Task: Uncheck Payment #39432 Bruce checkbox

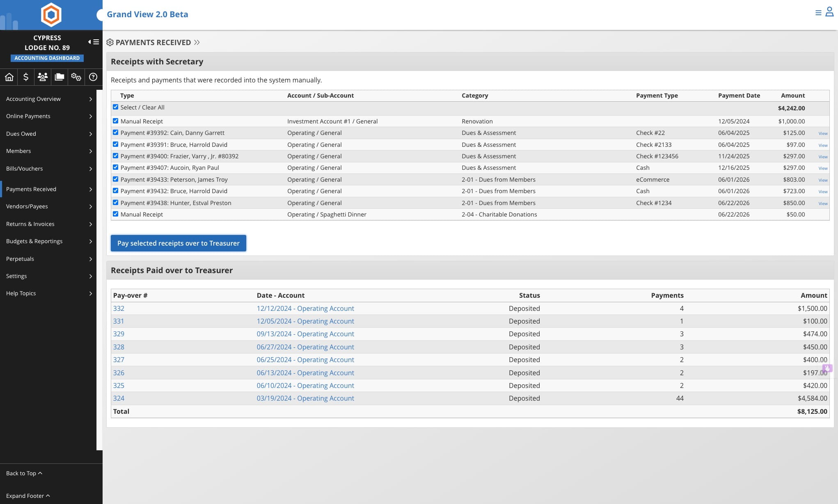Action: coord(116,191)
